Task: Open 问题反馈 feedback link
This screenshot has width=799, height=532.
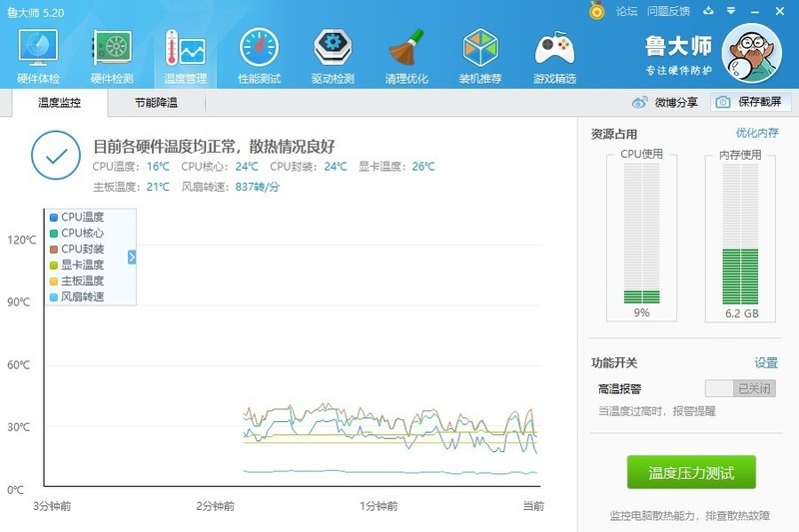Action: coord(668,11)
